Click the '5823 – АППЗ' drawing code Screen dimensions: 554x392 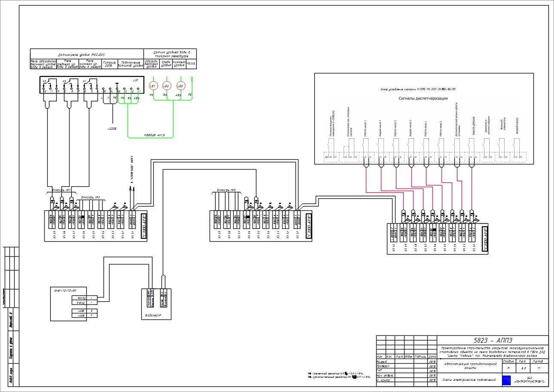pos(493,340)
